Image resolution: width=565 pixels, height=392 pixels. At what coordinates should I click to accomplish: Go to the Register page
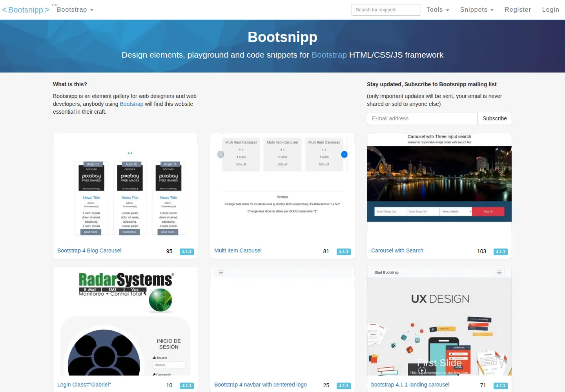[518, 10]
